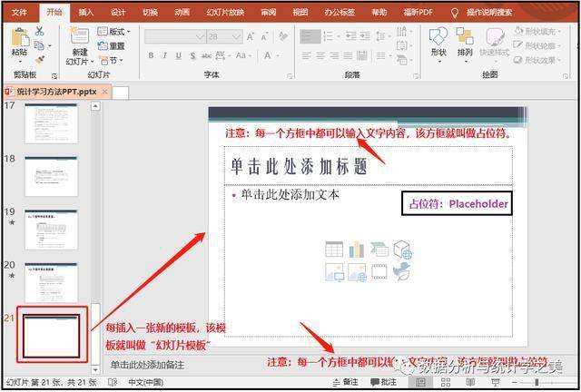Toggle text Shadow (S) formatting
Screen dimensions: 581x392
click(192, 55)
